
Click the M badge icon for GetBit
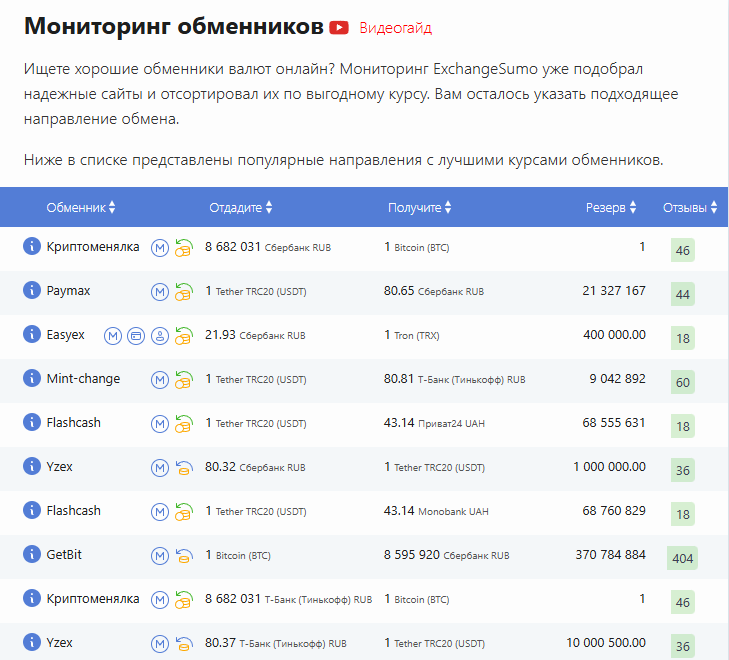160,556
